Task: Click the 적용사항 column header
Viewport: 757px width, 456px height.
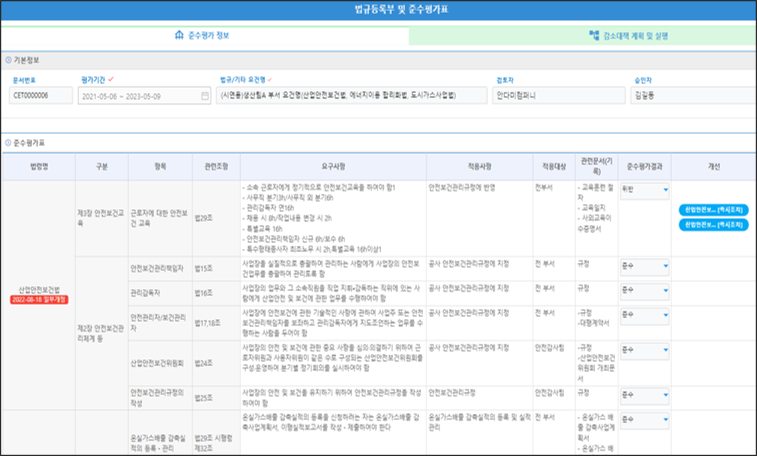Action: click(479, 167)
